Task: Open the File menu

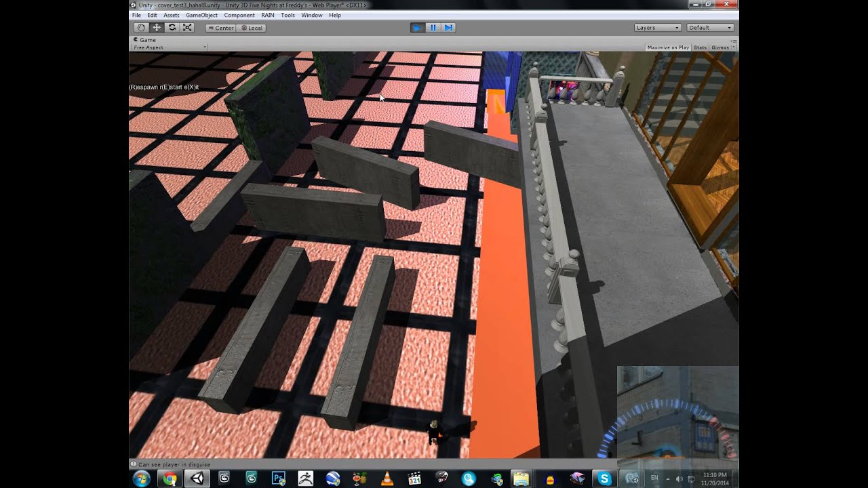Action: point(136,15)
